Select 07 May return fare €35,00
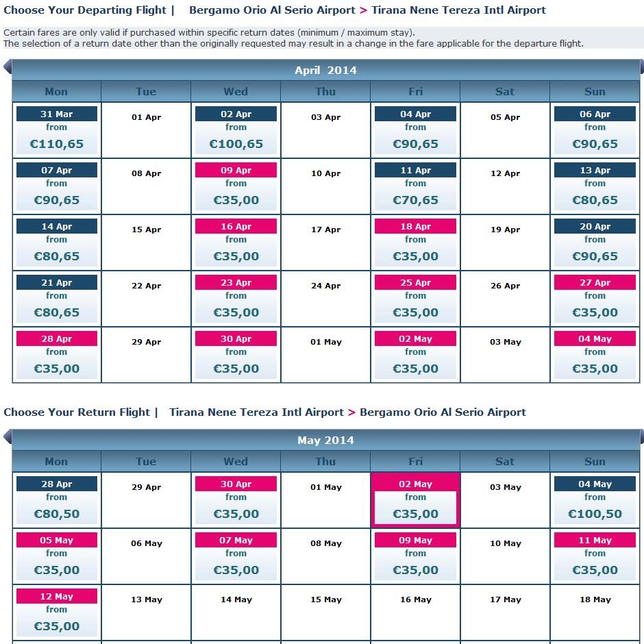Viewport: 644px width, 644px height. 236,556
